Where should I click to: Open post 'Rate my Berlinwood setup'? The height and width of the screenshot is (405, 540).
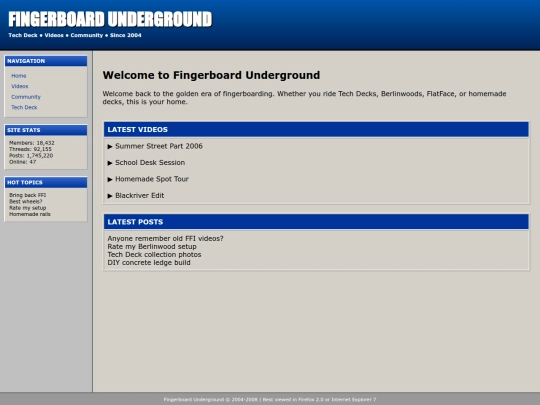(152, 247)
